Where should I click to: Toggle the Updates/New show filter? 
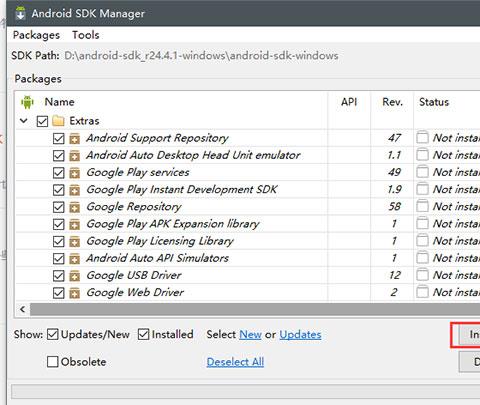click(x=53, y=334)
